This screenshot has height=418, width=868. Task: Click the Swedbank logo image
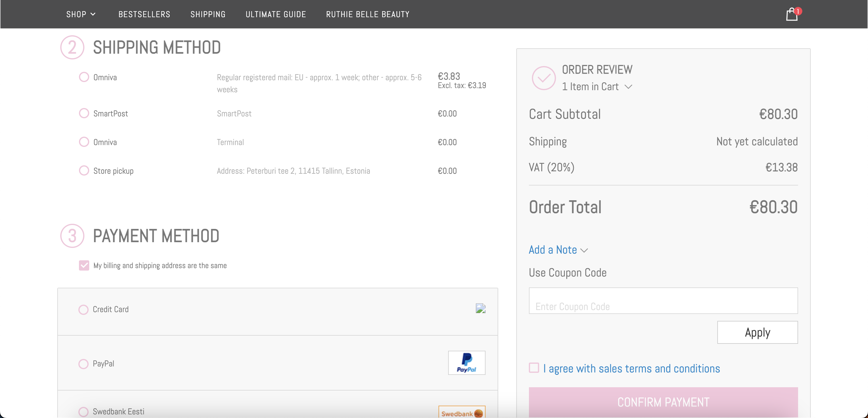462,413
